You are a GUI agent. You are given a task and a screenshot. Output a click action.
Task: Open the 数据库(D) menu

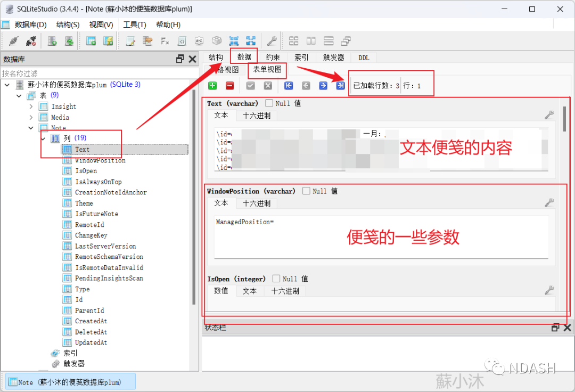(31, 24)
